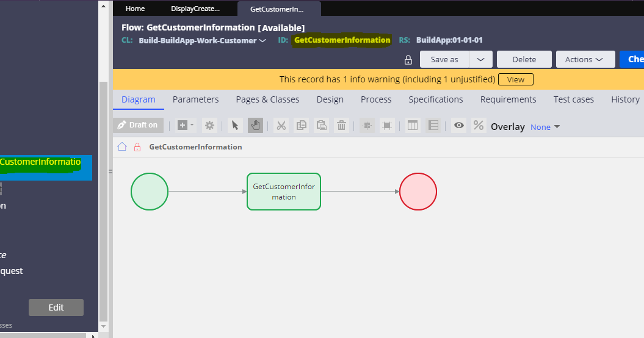Switch to the DisplayCreate tab
The image size is (644, 338).
(x=195, y=9)
